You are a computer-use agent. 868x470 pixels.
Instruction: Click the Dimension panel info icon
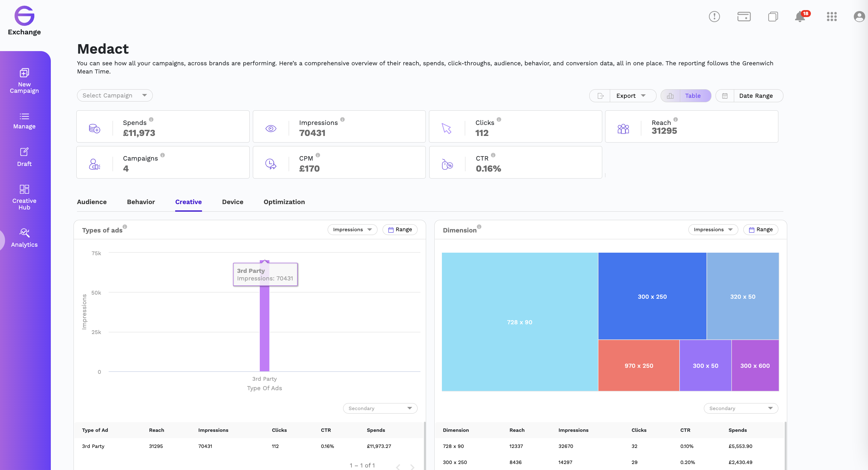click(x=479, y=227)
